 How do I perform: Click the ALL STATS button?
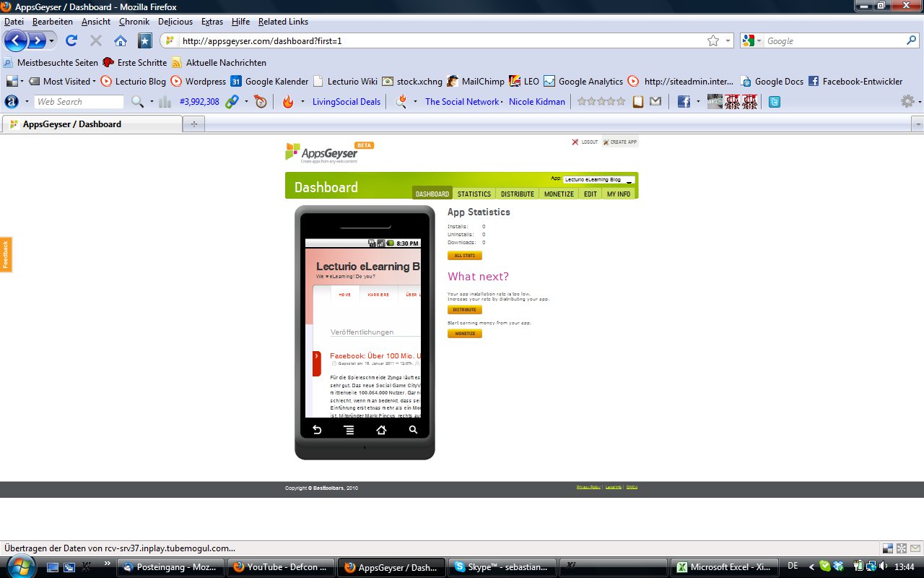tap(465, 256)
